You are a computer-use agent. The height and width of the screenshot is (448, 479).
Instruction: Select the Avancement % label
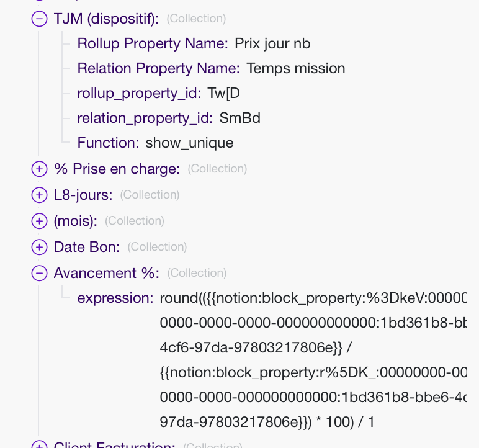click(x=106, y=273)
